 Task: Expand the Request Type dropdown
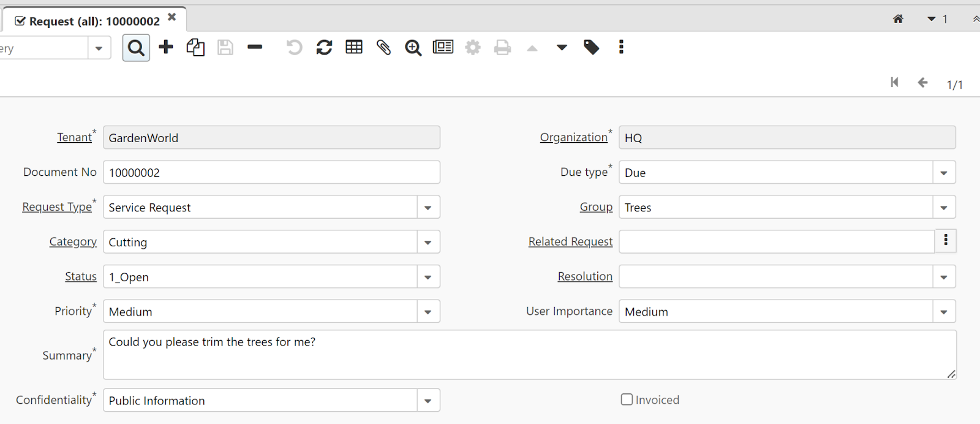tap(428, 208)
